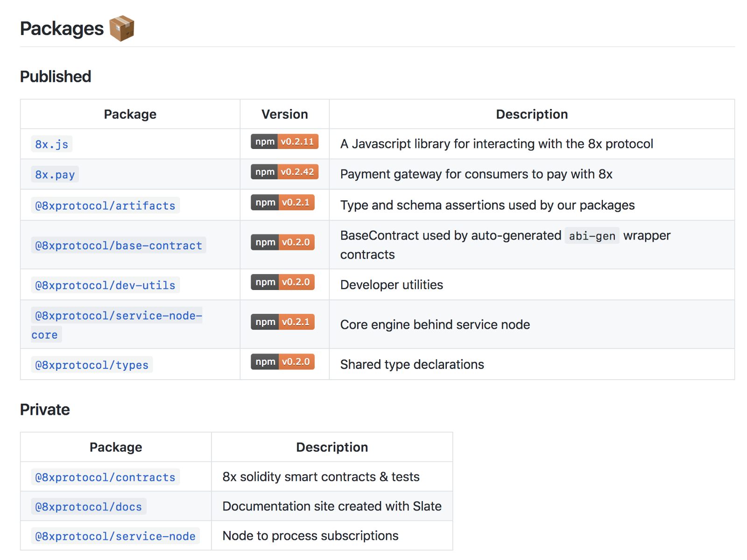Open the 8x.js package link
Image resolution: width=747 pixels, height=560 pixels.
[52, 144]
